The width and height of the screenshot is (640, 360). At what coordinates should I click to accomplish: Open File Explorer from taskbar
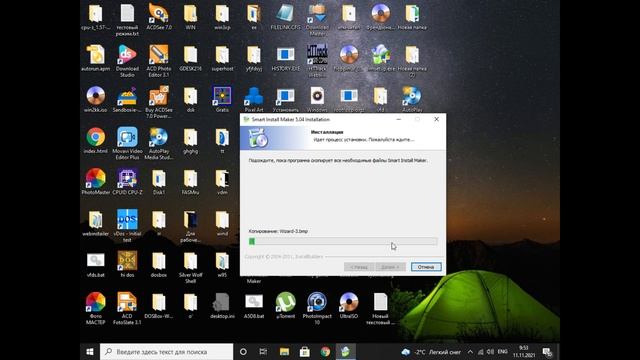click(284, 351)
